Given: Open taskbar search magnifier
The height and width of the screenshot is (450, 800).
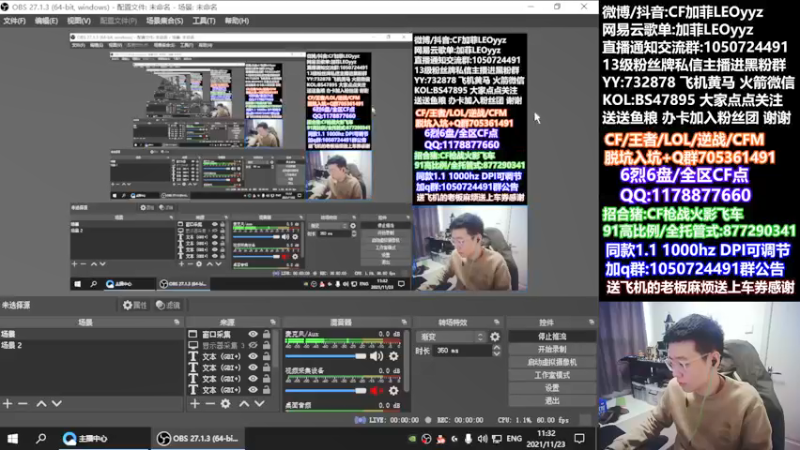Looking at the screenshot, I should (41, 438).
